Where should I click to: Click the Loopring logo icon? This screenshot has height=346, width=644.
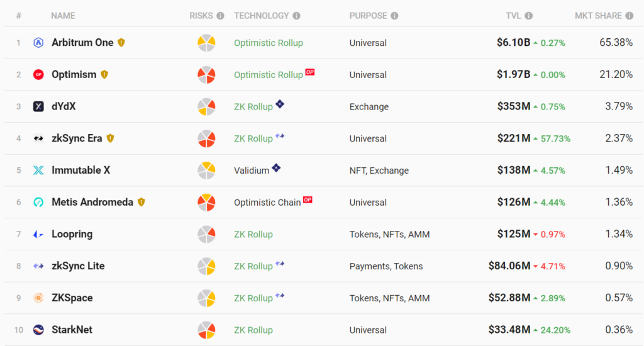click(38, 234)
